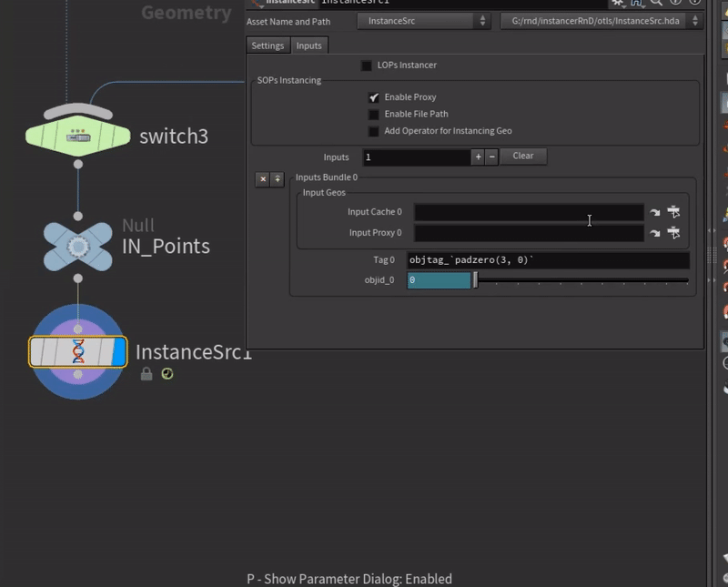Viewport: 728px width, 587px height.
Task: Enable the Enable File Path checkbox
Action: coord(374,115)
